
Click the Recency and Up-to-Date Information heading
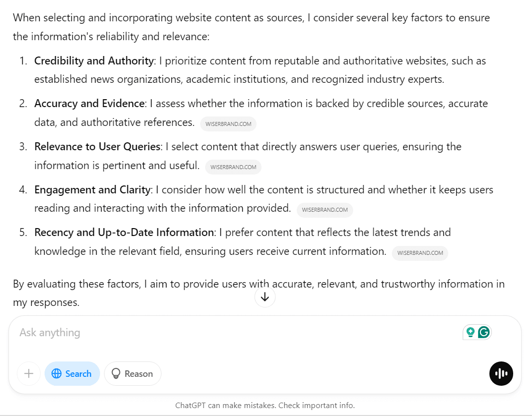click(124, 233)
